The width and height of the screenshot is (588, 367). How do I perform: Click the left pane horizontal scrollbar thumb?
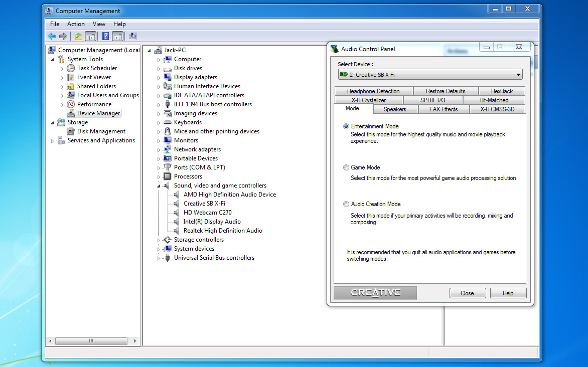pos(91,341)
